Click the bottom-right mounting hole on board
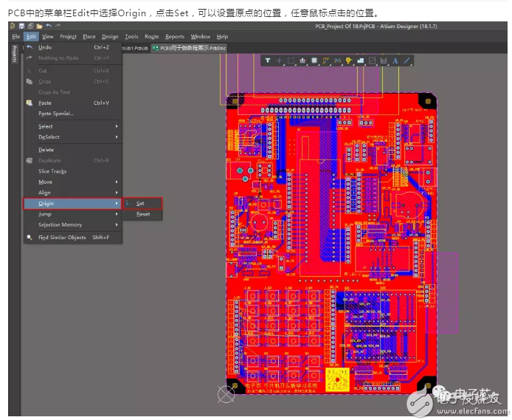This screenshot has height=420, width=512. tap(428, 385)
